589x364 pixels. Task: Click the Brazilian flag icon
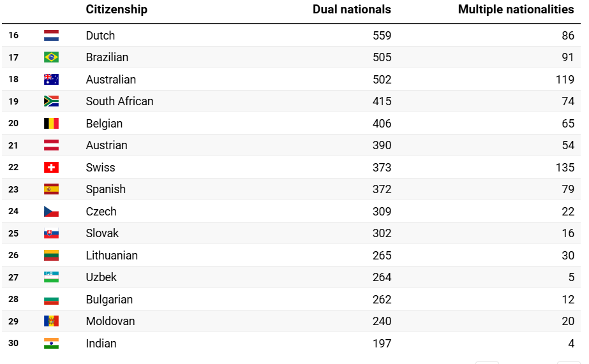(51, 57)
